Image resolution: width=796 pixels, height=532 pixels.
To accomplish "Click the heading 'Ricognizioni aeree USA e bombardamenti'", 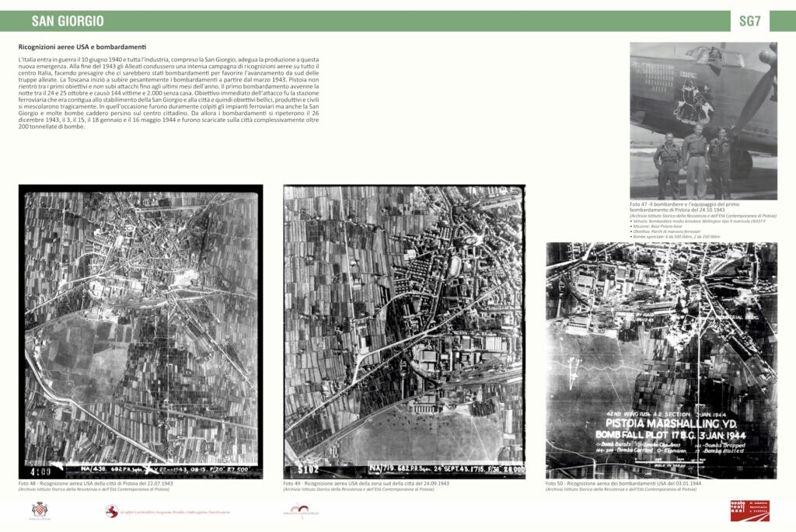I will (x=82, y=47).
